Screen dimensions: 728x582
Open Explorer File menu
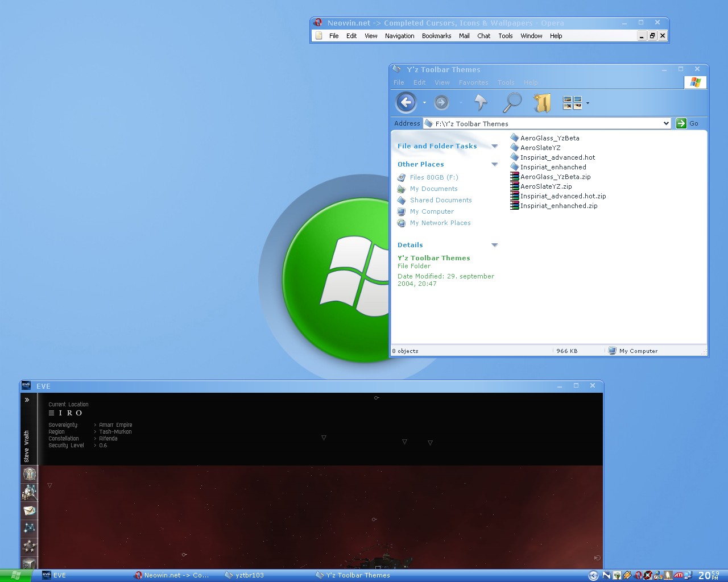(x=399, y=82)
